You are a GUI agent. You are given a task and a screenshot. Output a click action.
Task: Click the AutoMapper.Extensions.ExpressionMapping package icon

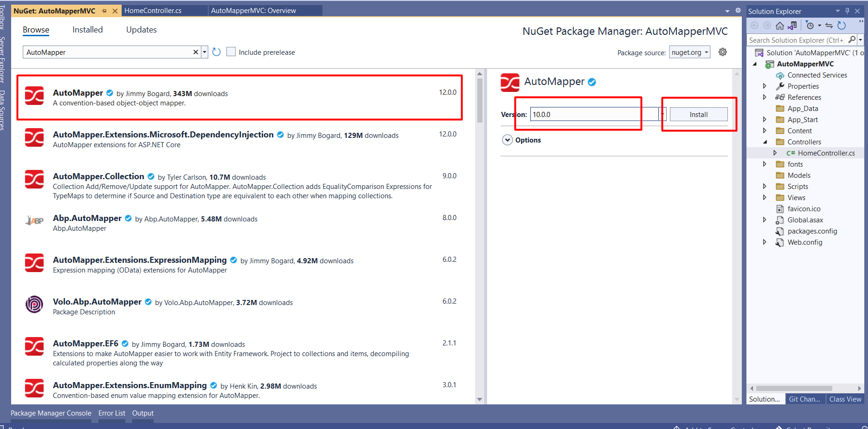pyautogui.click(x=34, y=263)
